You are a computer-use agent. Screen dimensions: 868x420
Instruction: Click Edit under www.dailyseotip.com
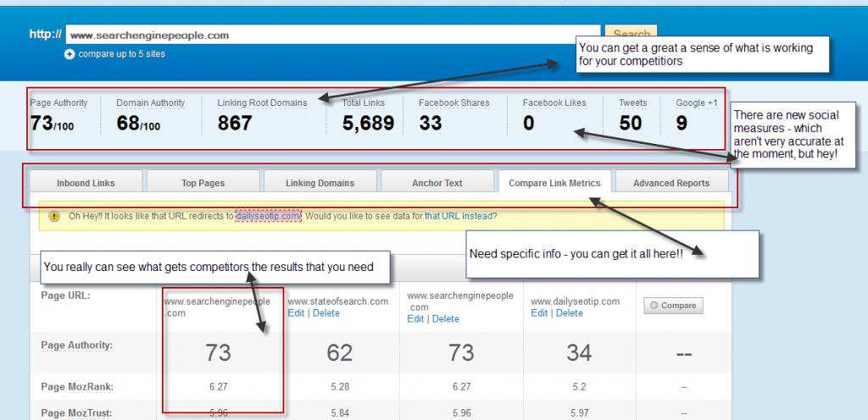539,313
